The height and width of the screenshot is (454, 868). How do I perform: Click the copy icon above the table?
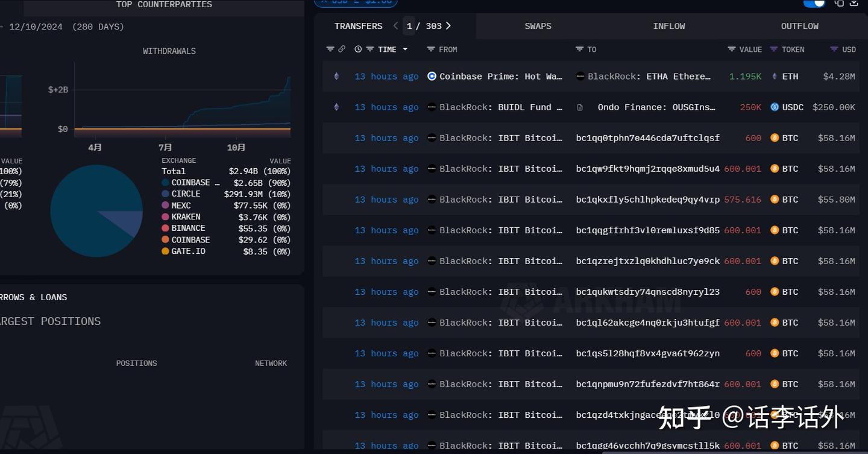[x=839, y=3]
